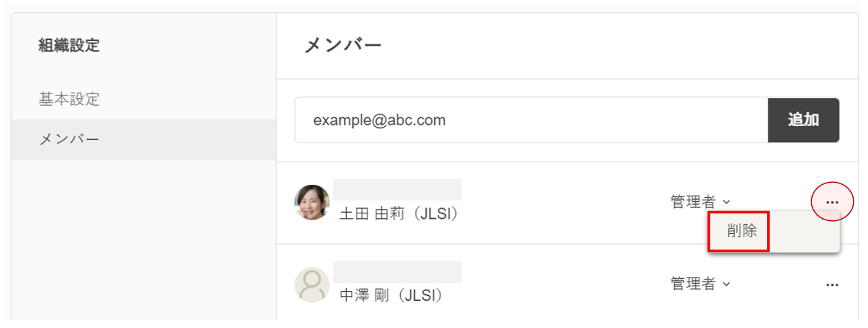
Task: Focus the example@abc.com email field
Action: pos(531,121)
